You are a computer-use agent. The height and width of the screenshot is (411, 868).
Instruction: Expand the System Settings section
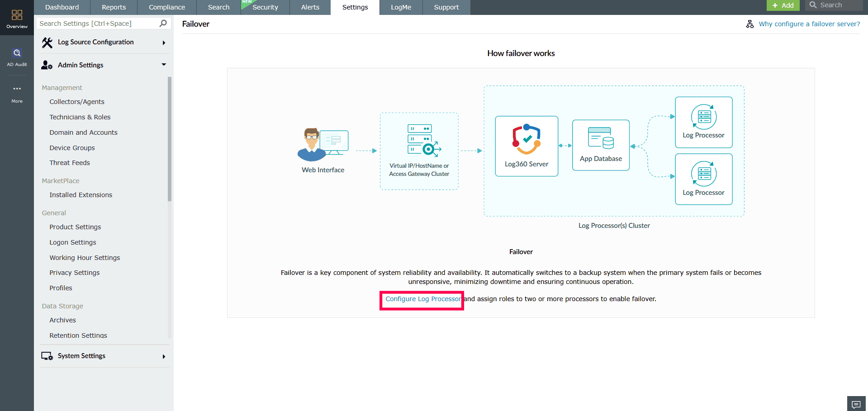tap(164, 356)
